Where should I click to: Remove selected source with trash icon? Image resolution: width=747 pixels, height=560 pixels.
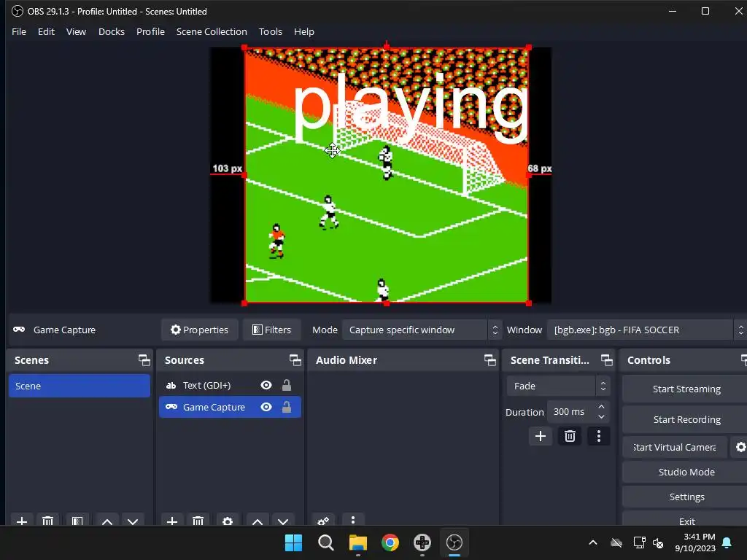click(198, 521)
